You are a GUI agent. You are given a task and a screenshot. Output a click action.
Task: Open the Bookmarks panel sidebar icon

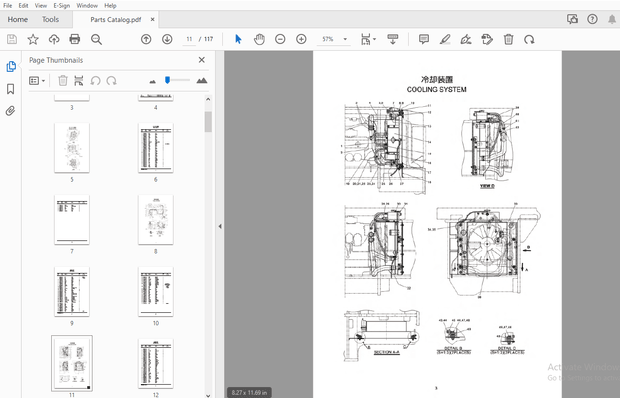pos(11,89)
